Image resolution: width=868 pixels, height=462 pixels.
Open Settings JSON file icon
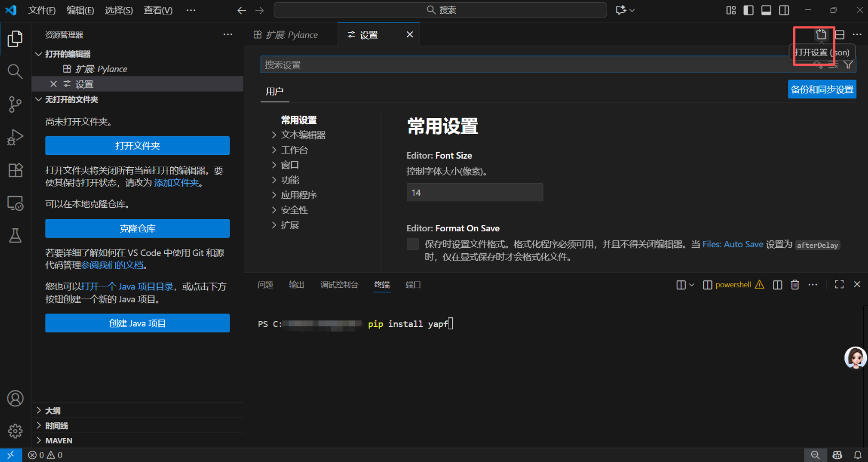[x=821, y=35]
